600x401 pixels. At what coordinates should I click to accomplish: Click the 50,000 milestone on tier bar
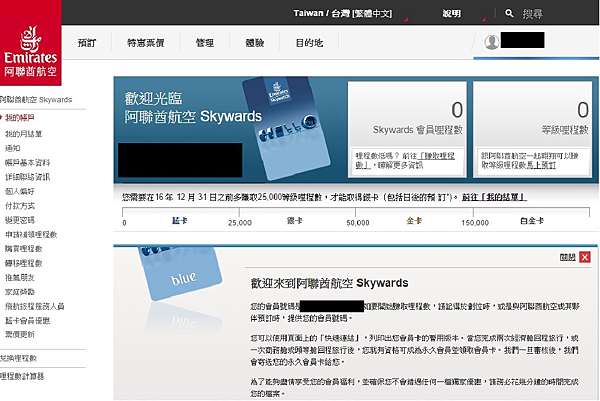(358, 223)
